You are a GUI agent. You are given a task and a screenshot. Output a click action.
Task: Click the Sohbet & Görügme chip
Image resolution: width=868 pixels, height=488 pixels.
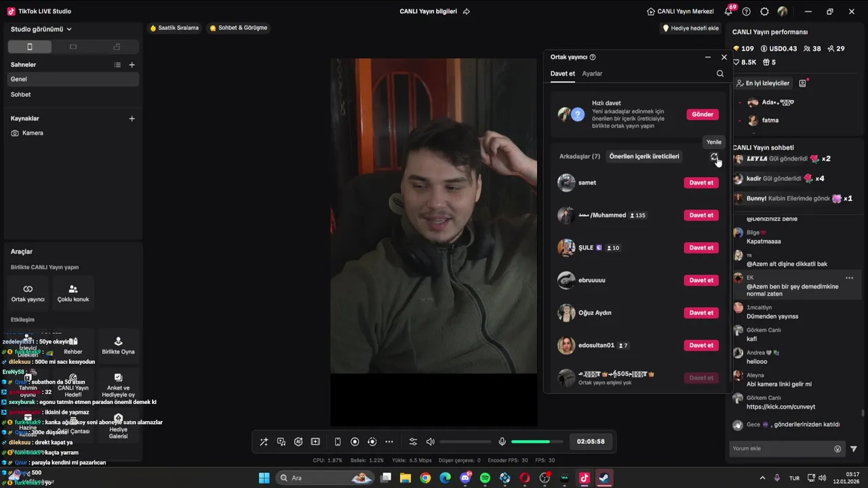(239, 28)
